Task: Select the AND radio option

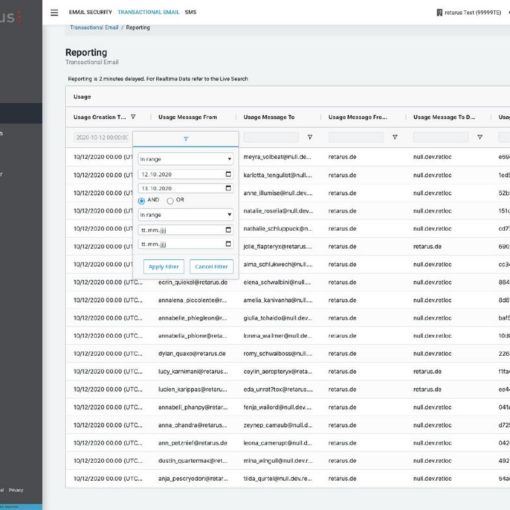Action: (x=141, y=201)
